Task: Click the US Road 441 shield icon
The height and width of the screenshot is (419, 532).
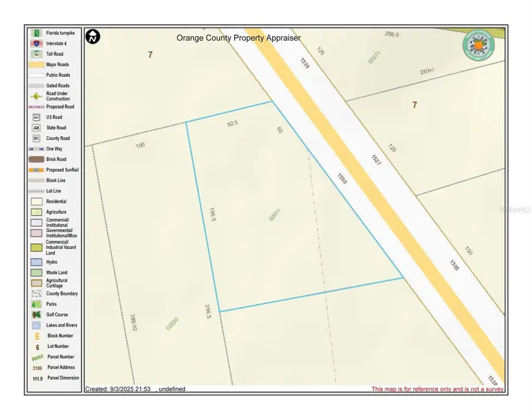Action: click(37, 117)
